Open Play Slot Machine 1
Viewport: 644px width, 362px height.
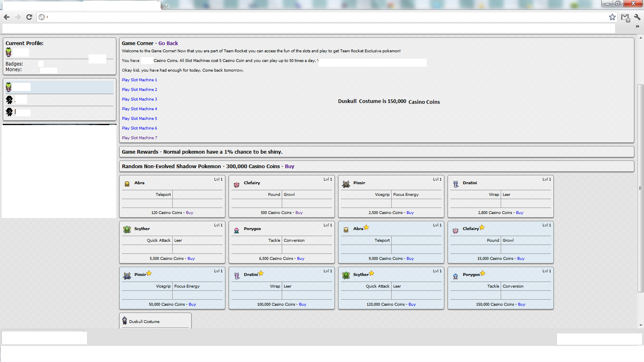tap(140, 80)
